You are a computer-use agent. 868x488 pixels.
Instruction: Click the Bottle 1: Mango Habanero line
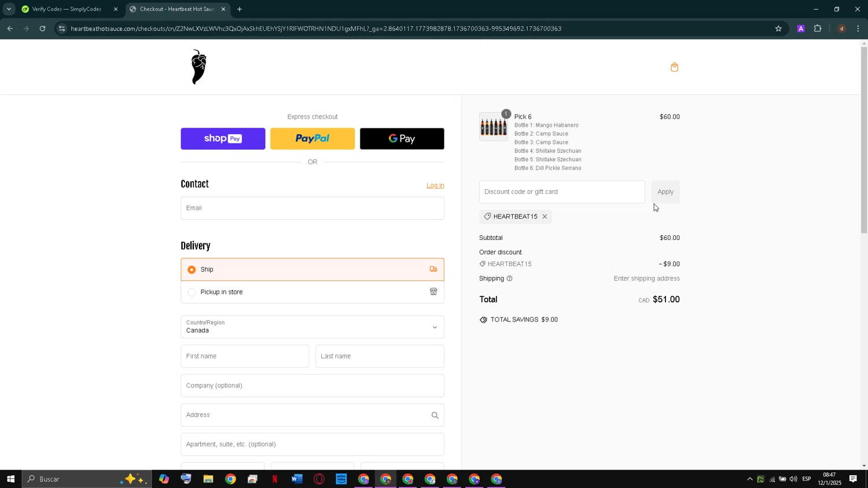pyautogui.click(x=546, y=125)
